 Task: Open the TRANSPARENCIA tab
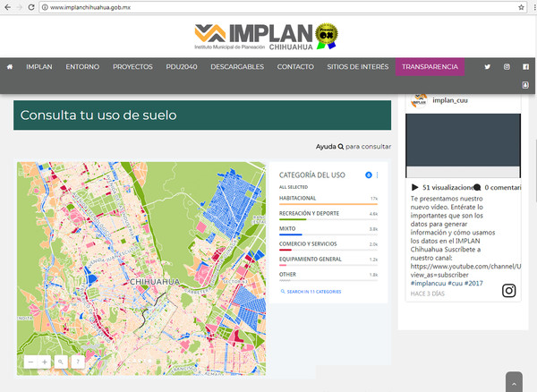point(430,67)
